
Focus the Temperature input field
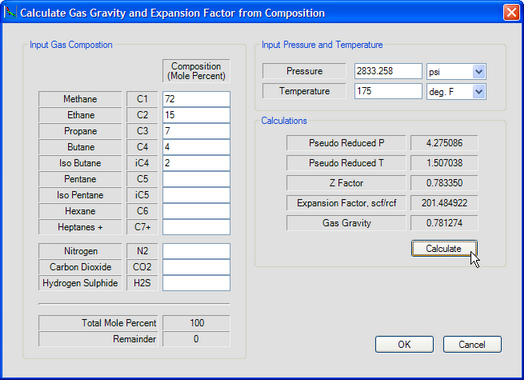pos(388,91)
